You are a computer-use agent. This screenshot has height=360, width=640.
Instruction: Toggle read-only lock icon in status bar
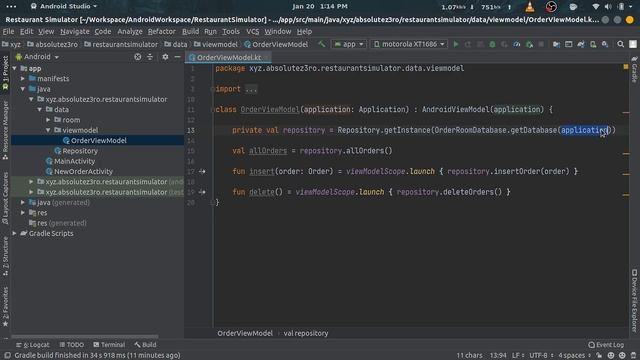(599, 356)
